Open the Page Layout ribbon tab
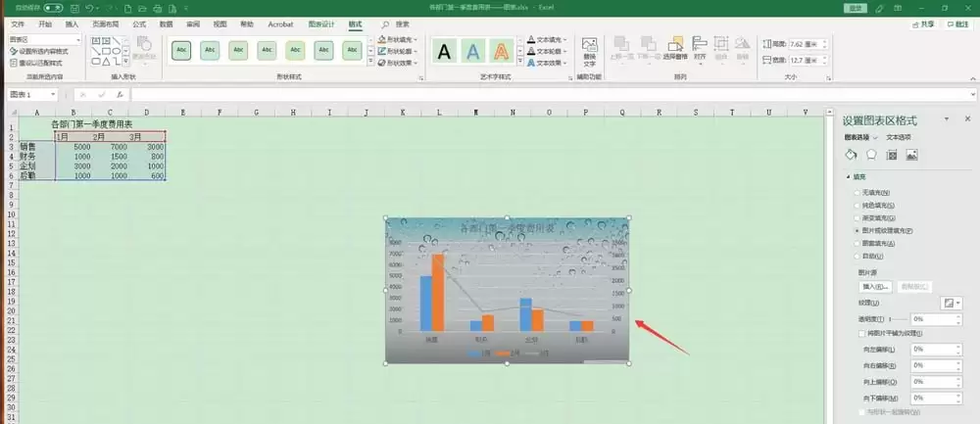980x424 pixels. (x=105, y=24)
